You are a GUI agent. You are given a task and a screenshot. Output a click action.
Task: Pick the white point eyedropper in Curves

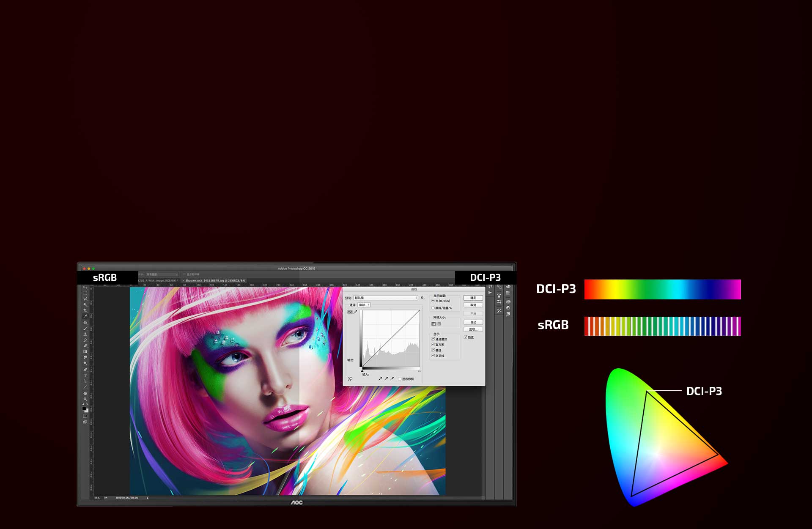tap(392, 378)
